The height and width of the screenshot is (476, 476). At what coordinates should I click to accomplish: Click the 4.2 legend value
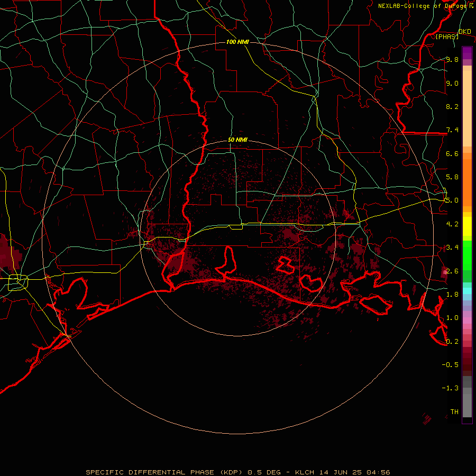point(452,224)
